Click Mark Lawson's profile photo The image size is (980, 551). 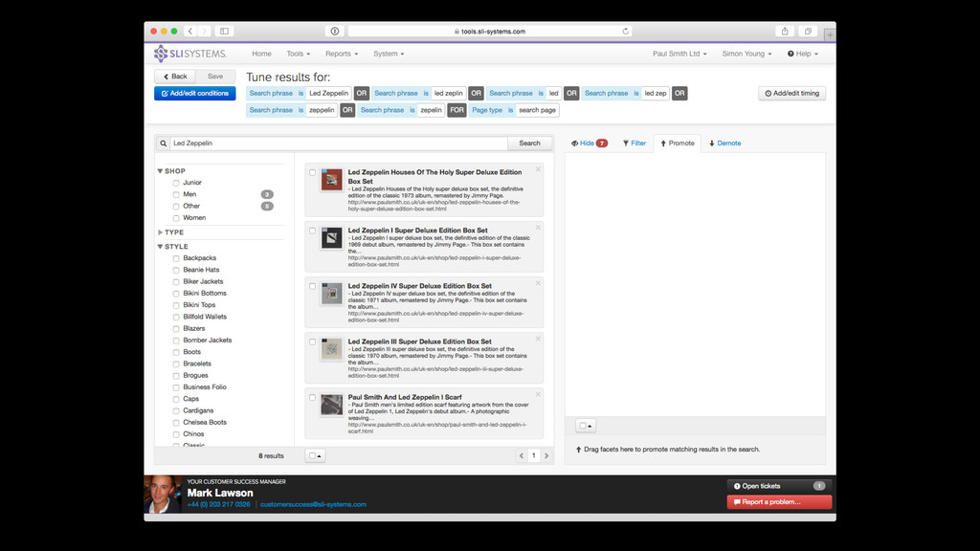(163, 495)
